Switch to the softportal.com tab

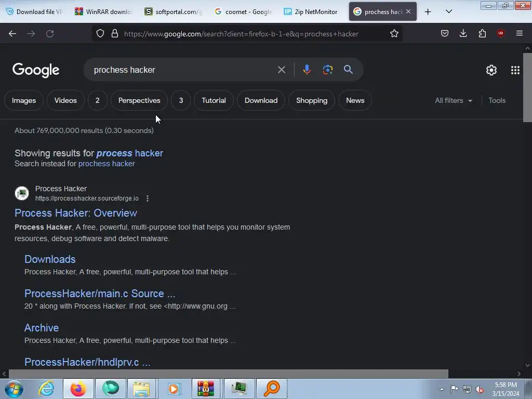[174, 12]
